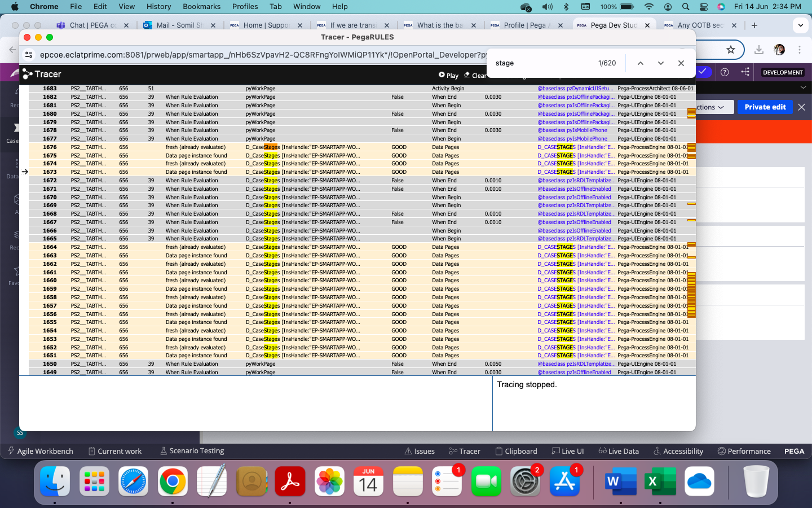Open D_CASESTAGES link in row 1676
The image size is (812, 508).
(576, 147)
